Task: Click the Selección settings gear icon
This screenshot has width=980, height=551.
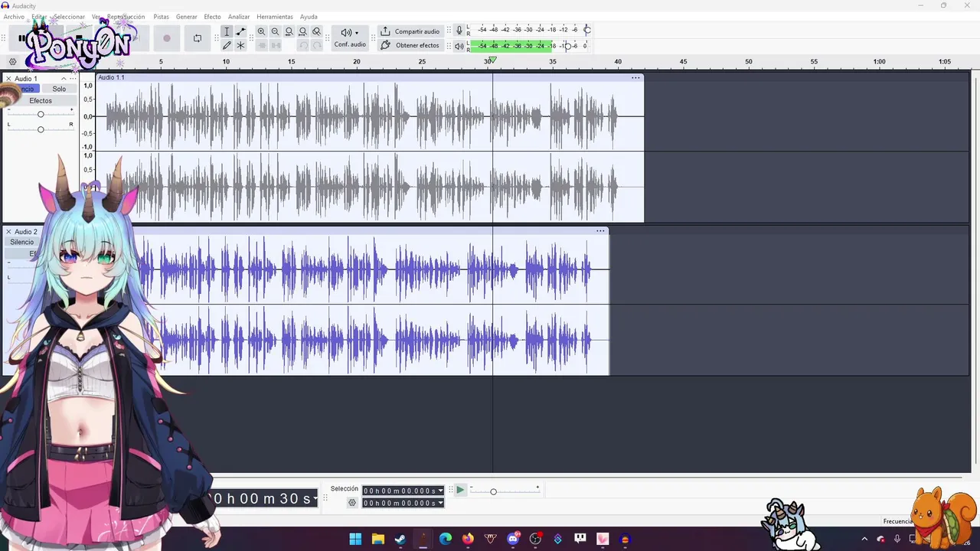Action: [x=352, y=503]
